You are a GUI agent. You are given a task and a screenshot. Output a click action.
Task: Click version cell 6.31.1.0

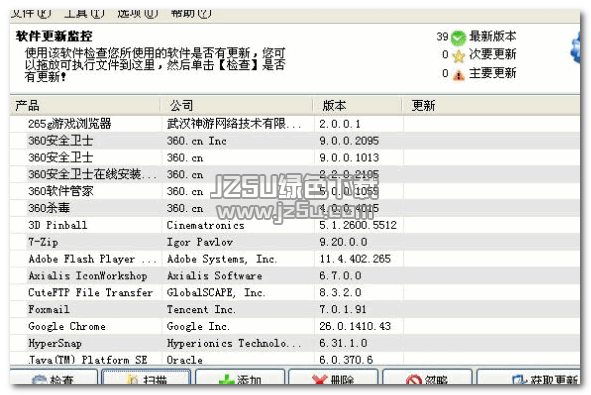[x=343, y=343]
